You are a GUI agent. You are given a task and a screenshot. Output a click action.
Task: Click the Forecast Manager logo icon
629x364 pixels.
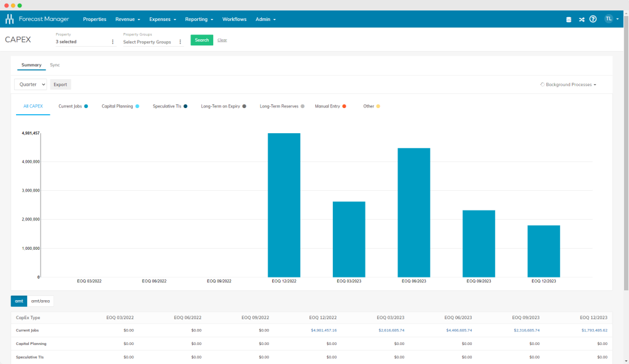(x=10, y=19)
